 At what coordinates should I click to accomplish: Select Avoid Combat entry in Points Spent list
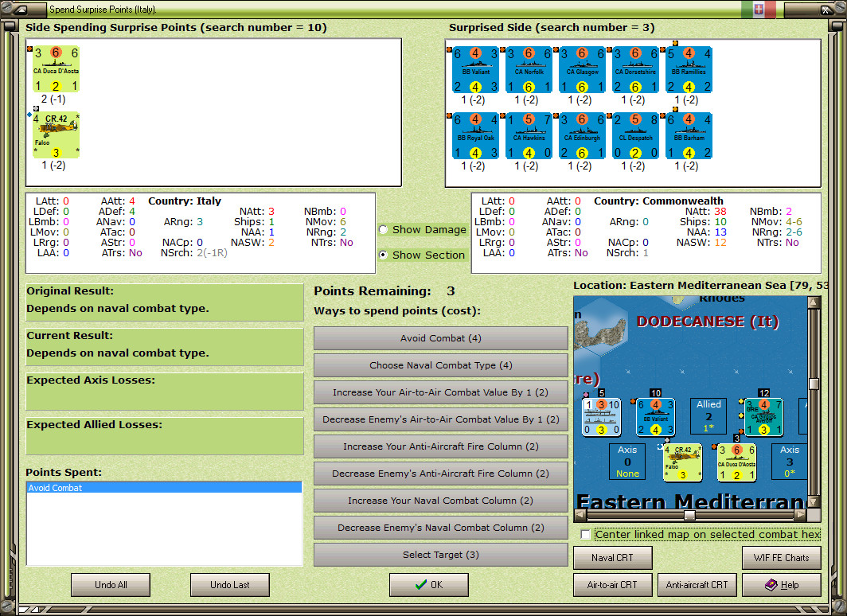(x=164, y=488)
